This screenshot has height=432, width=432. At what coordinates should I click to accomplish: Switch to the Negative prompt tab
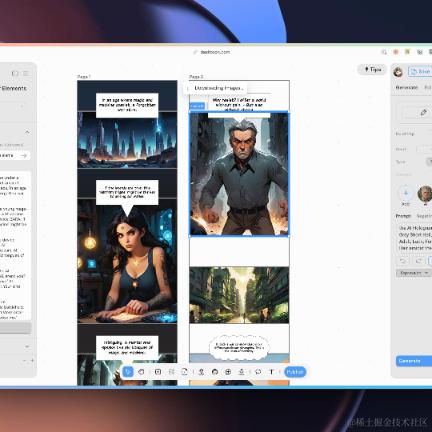pyautogui.click(x=424, y=216)
